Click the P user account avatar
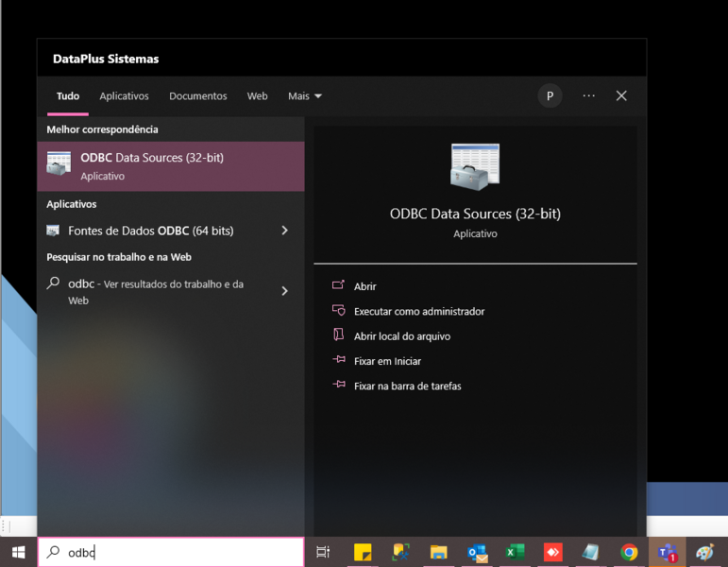Screen dimensions: 728x567 click(550, 96)
